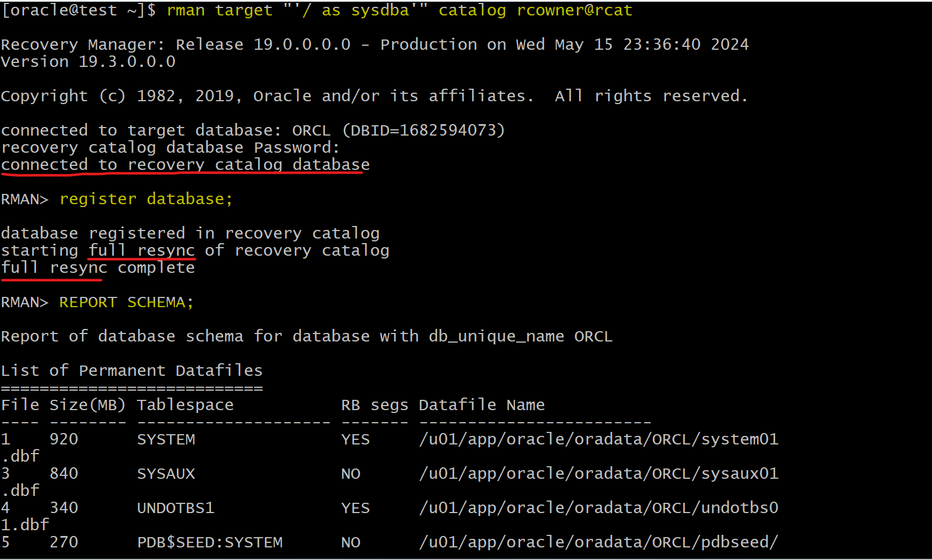
Task: Select the 'REPORT SCHEMA;' command
Action: coord(126,302)
